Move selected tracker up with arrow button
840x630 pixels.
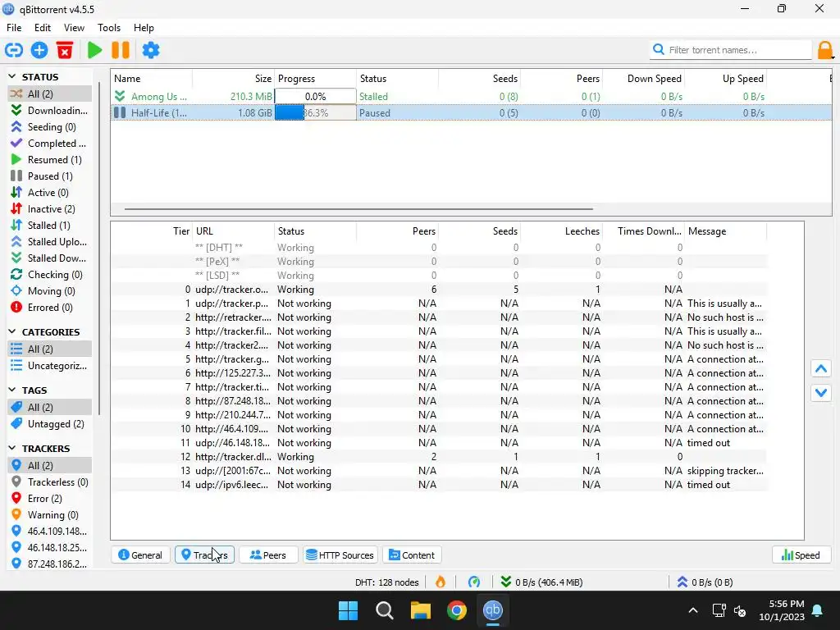820,369
